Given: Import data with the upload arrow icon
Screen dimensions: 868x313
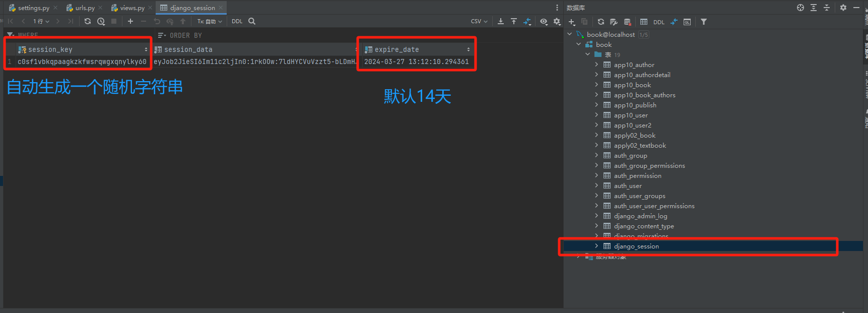Looking at the screenshot, I should tap(514, 21).
